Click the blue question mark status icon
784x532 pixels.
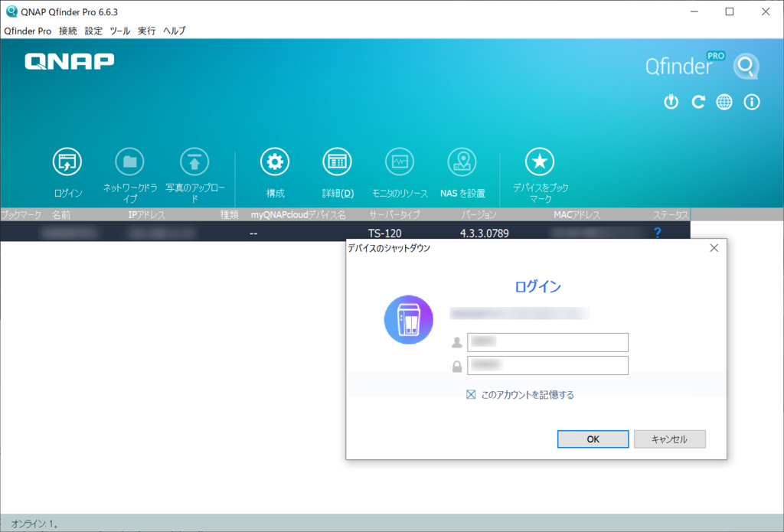658,233
